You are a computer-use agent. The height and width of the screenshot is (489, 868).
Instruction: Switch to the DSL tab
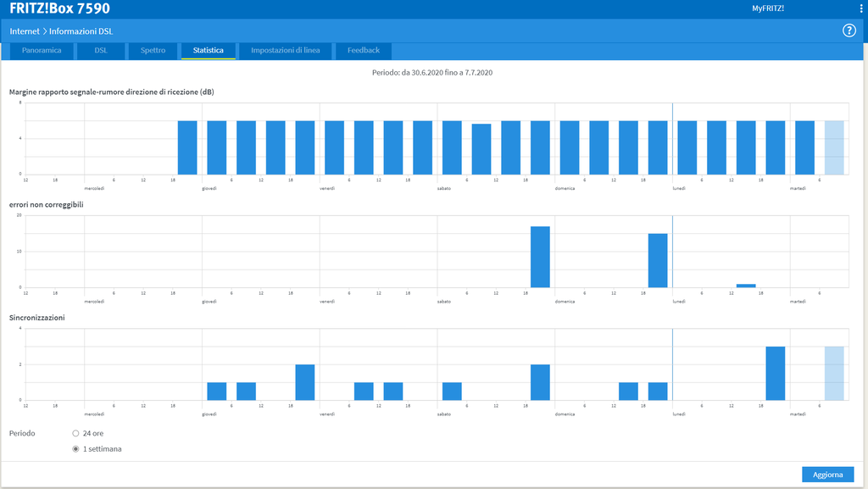101,51
